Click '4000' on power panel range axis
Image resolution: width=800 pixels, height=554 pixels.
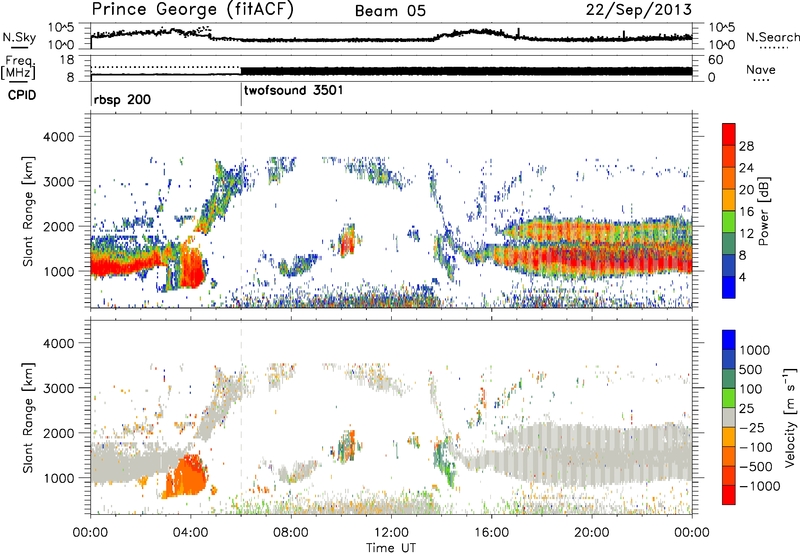59,137
